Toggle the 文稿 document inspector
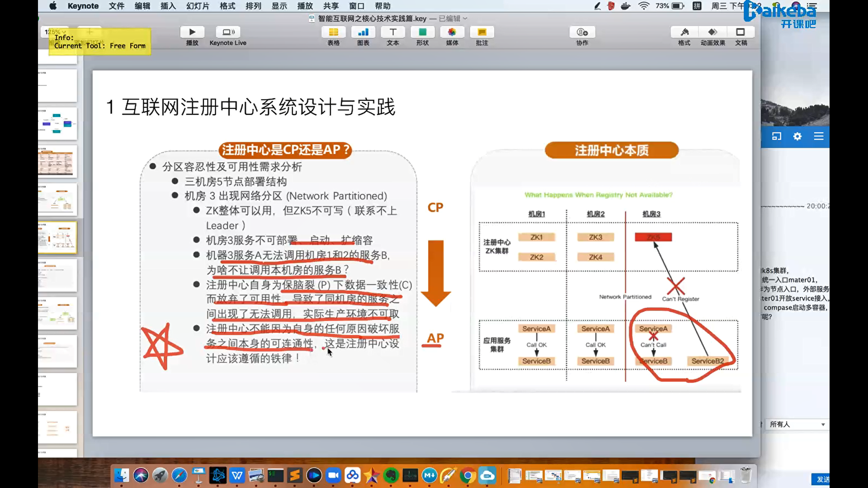The image size is (868, 488). click(741, 33)
